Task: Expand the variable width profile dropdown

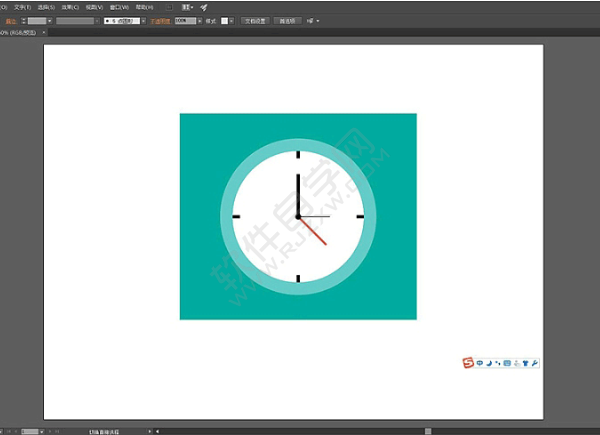Action: [x=97, y=21]
